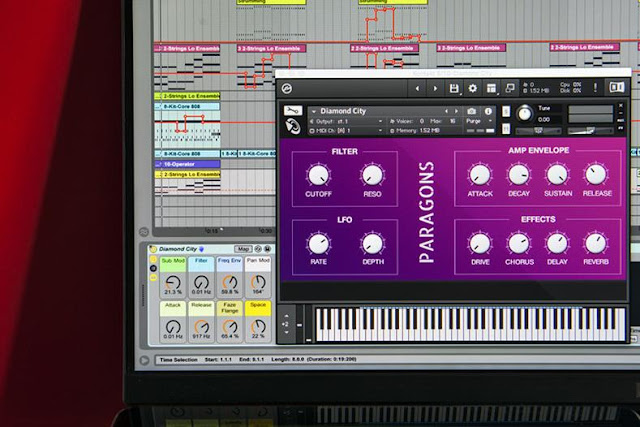This screenshot has height=427, width=640.
Task: Click the Faze Flange macro label
Action: 229,308
